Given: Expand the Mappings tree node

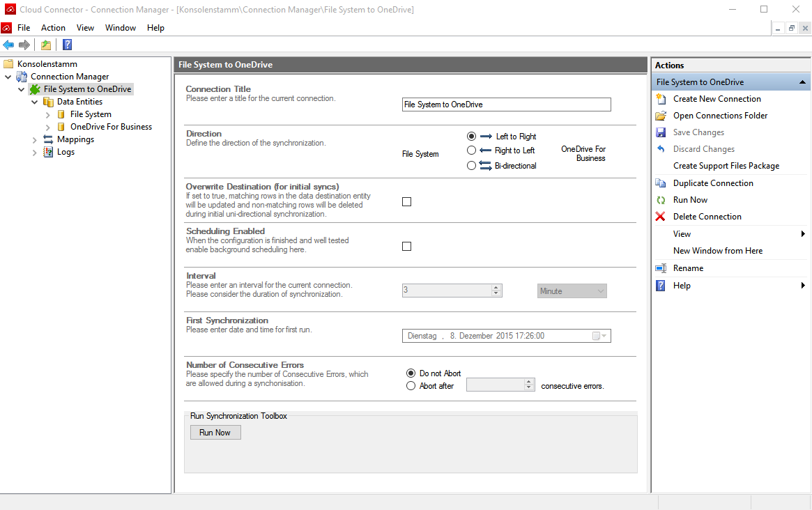Looking at the screenshot, I should pyautogui.click(x=35, y=139).
